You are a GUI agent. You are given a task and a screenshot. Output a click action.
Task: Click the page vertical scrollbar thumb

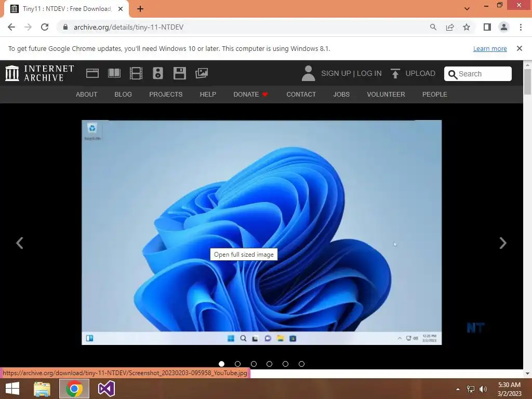coord(527,82)
